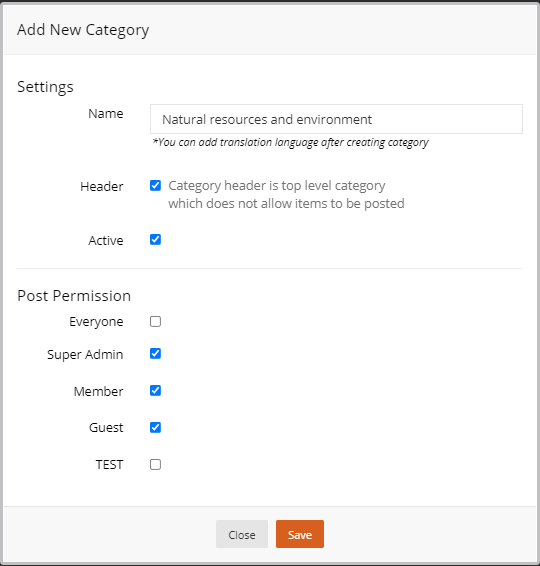The width and height of the screenshot is (540, 566).
Task: Uncheck the Member permission checkbox
Action: 155,391
